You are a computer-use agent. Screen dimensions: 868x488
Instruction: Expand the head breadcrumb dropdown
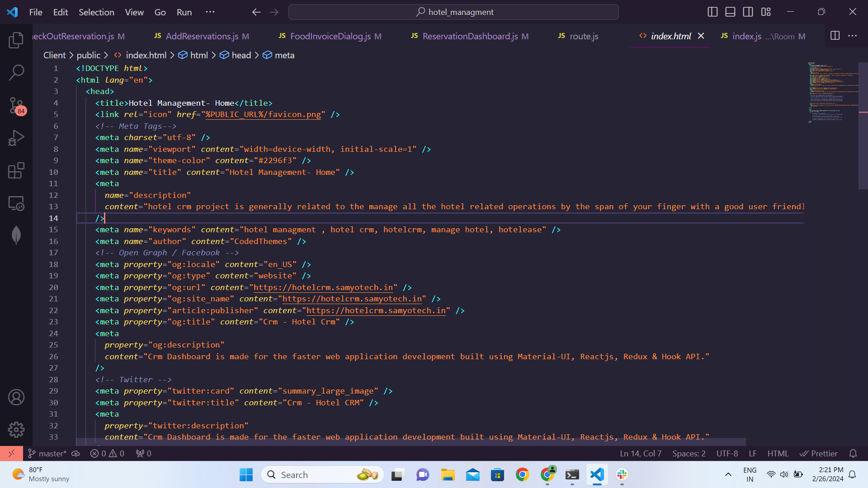[x=241, y=55]
